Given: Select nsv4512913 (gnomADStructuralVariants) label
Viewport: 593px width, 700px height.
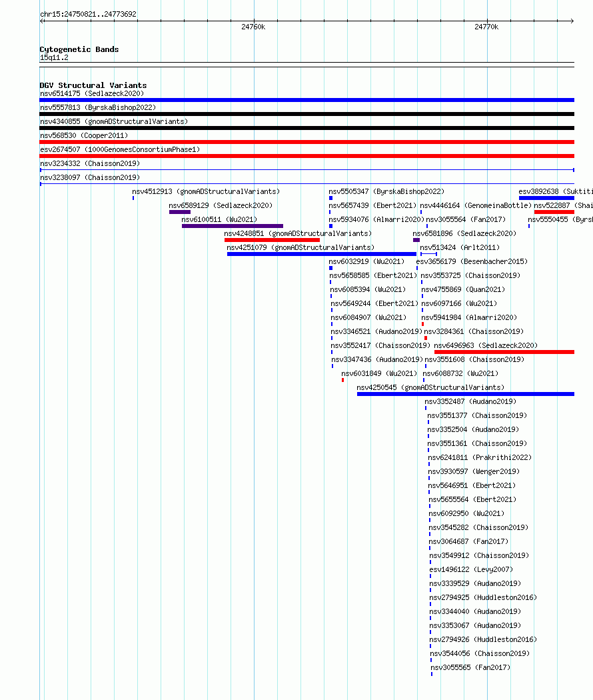Looking at the screenshot, I should [x=206, y=191].
